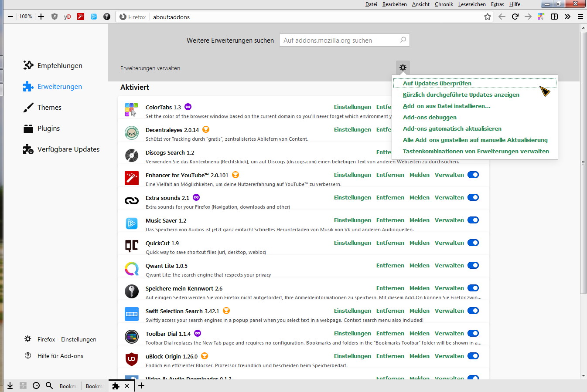Open history via the clock icon
This screenshot has height=392, width=587.
(x=36, y=385)
